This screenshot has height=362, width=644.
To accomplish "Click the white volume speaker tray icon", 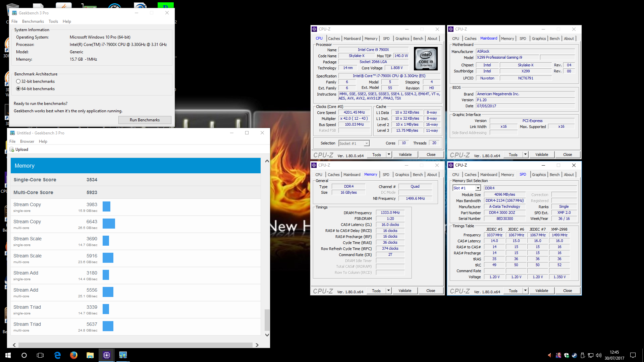I will pyautogui.click(x=599, y=355).
